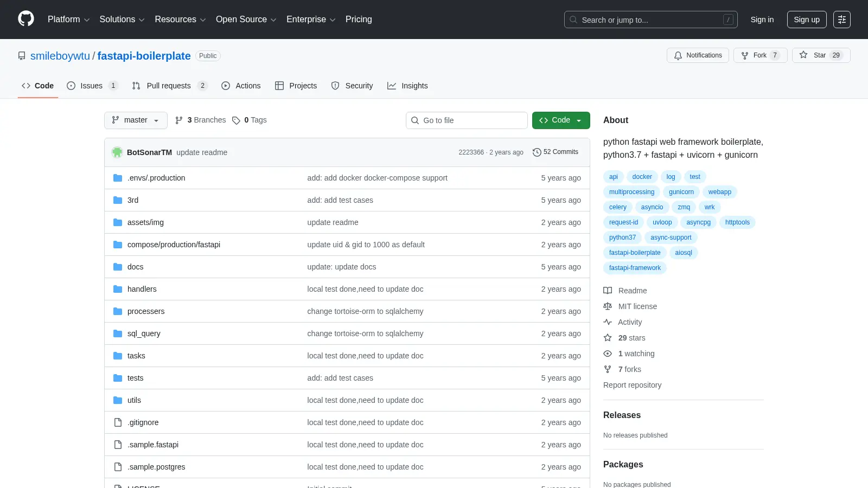
Task: Click the eye icon beside watching
Action: pyautogui.click(x=608, y=354)
